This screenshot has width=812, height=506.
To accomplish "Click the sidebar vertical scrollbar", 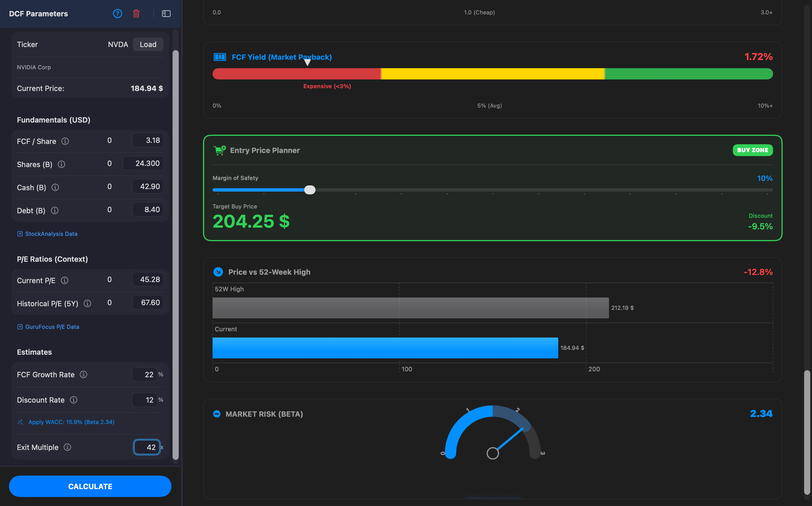I will [x=175, y=254].
